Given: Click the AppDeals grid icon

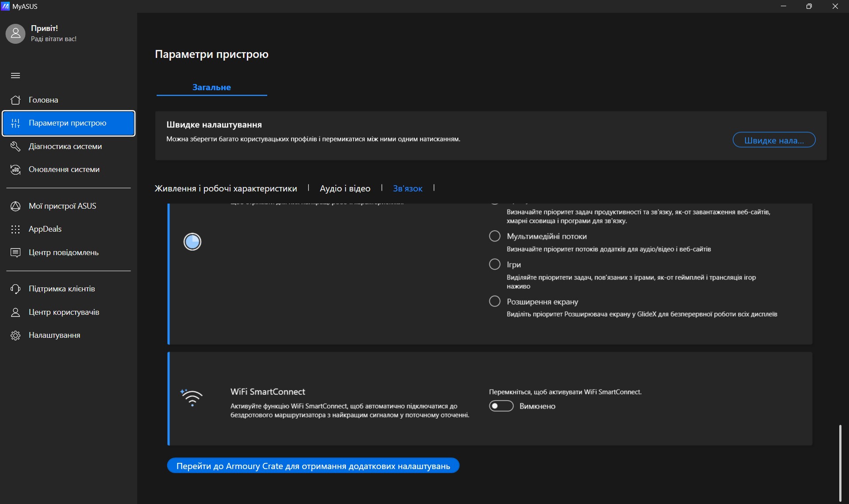Looking at the screenshot, I should click(15, 229).
